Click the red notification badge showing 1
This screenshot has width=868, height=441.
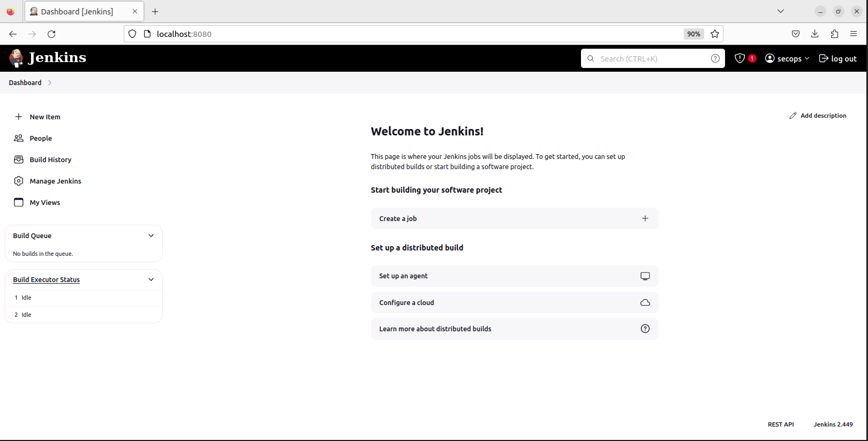752,58
